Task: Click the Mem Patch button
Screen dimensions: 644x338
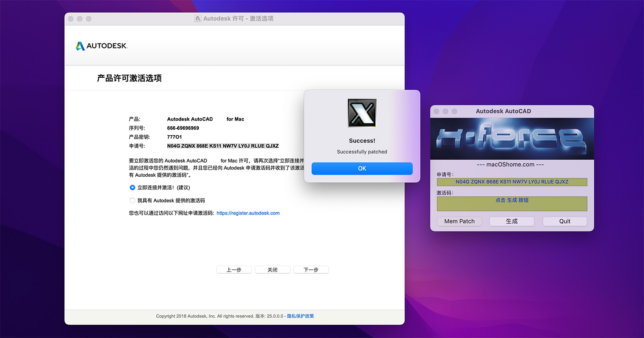Action: (x=459, y=221)
